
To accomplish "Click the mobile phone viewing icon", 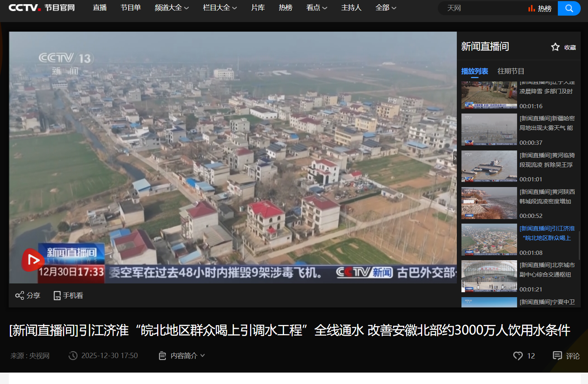I will coord(57,296).
